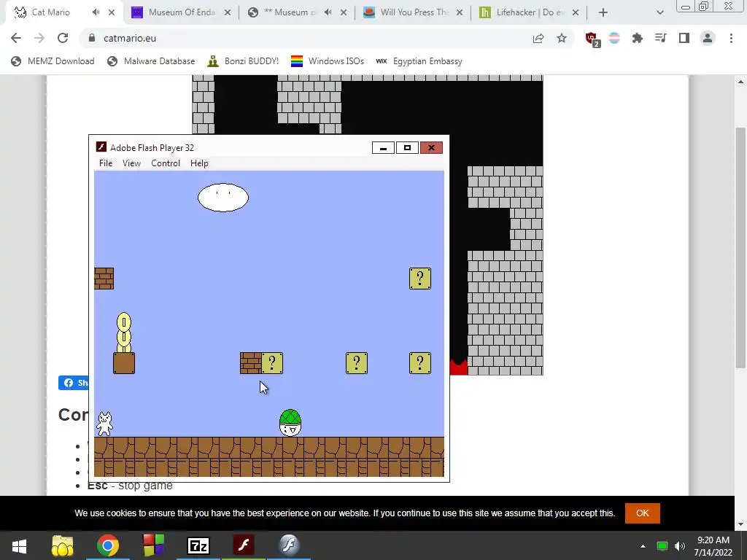Click the green shell enemy

coord(290,422)
